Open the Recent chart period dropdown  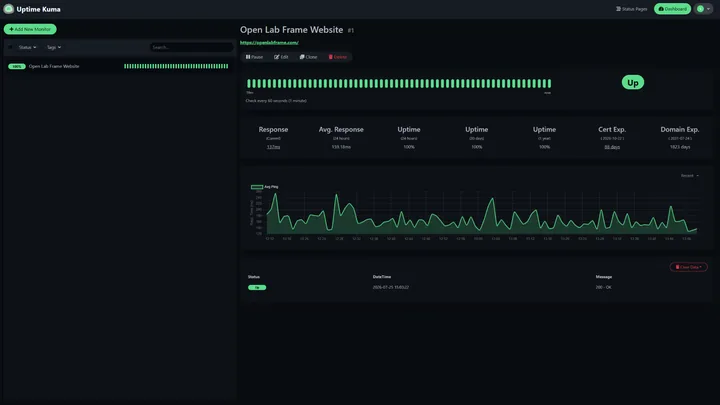click(x=690, y=175)
